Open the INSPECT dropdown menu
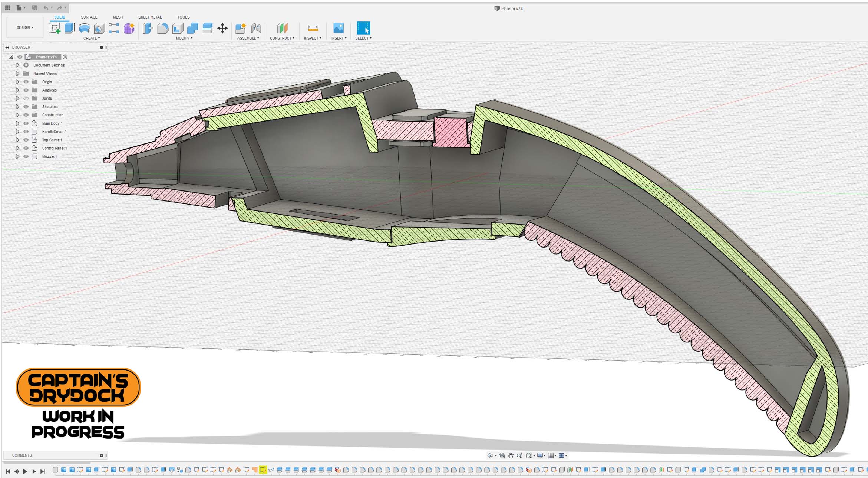The width and height of the screenshot is (868, 478). point(313,38)
